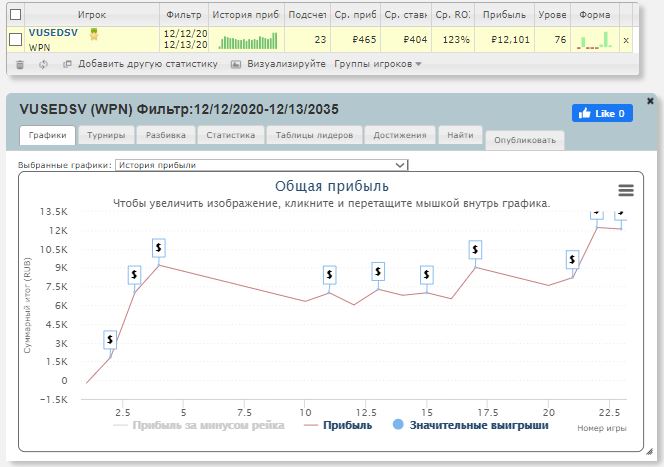Screen dimensions: 664x467
Task: Click Добавить другую статистику
Action: click(x=148, y=64)
